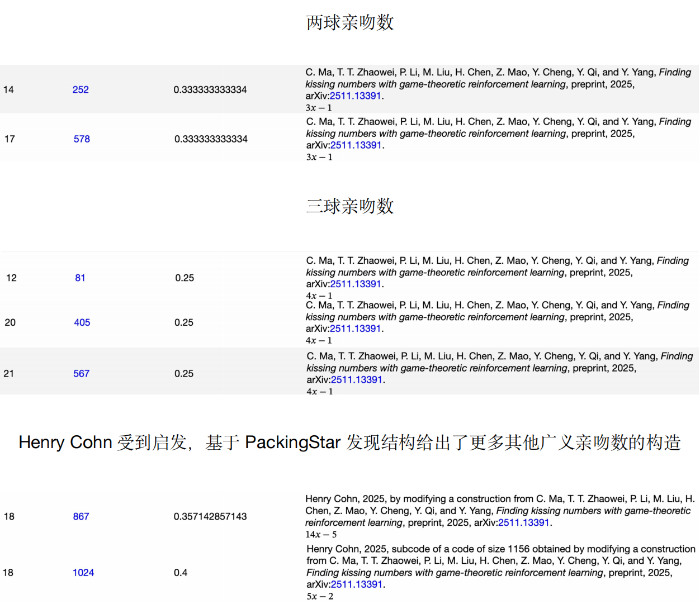Follow the arXiv 2511.13391 link in the 81 row

click(x=356, y=284)
